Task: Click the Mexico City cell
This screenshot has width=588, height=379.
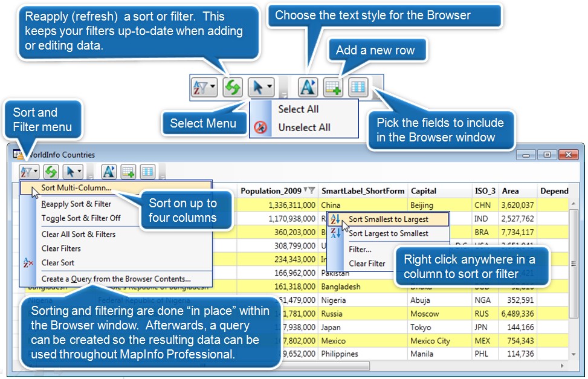Action: click(x=430, y=340)
